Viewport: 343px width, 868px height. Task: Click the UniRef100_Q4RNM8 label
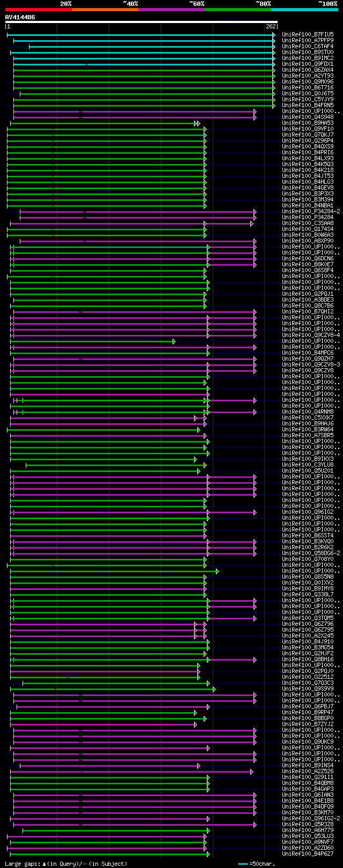[x=308, y=411]
